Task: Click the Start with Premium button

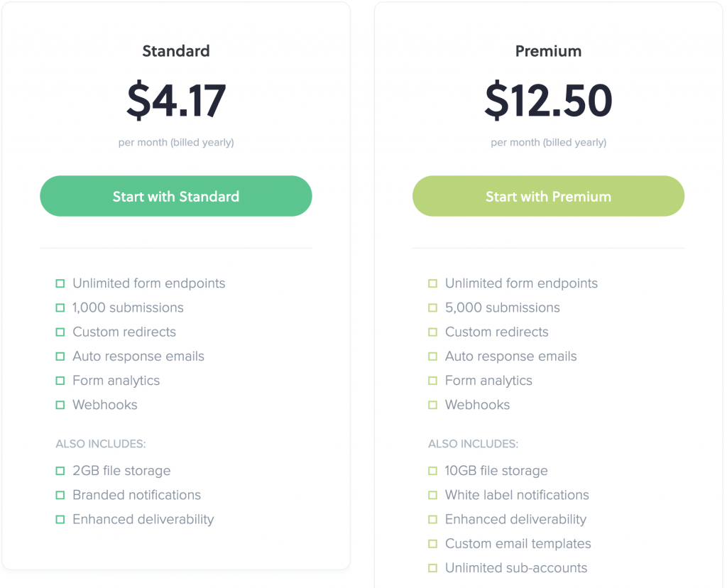Action: (x=548, y=196)
